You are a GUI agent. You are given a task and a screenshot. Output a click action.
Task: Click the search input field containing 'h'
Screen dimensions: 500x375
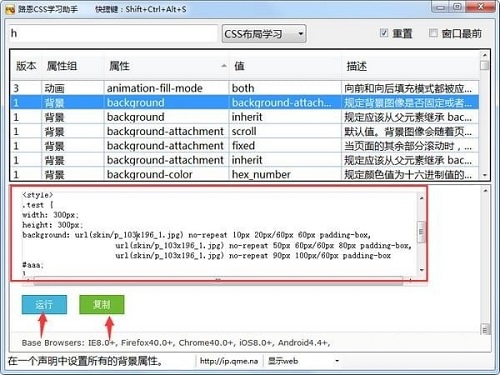point(113,33)
